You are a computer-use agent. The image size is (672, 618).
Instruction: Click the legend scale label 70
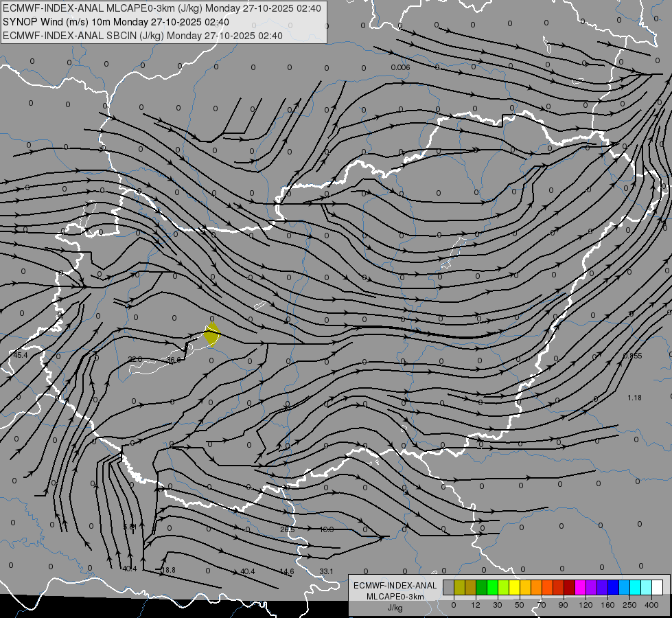click(x=542, y=605)
